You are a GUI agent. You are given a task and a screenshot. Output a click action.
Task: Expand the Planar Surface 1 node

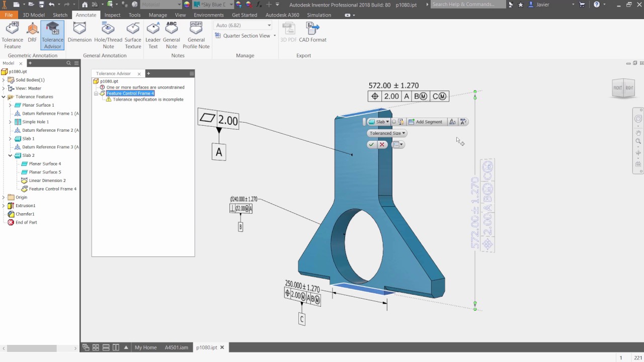(10, 105)
